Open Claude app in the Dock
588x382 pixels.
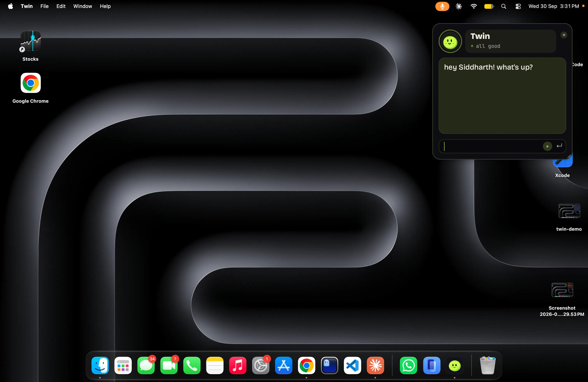coord(375,365)
